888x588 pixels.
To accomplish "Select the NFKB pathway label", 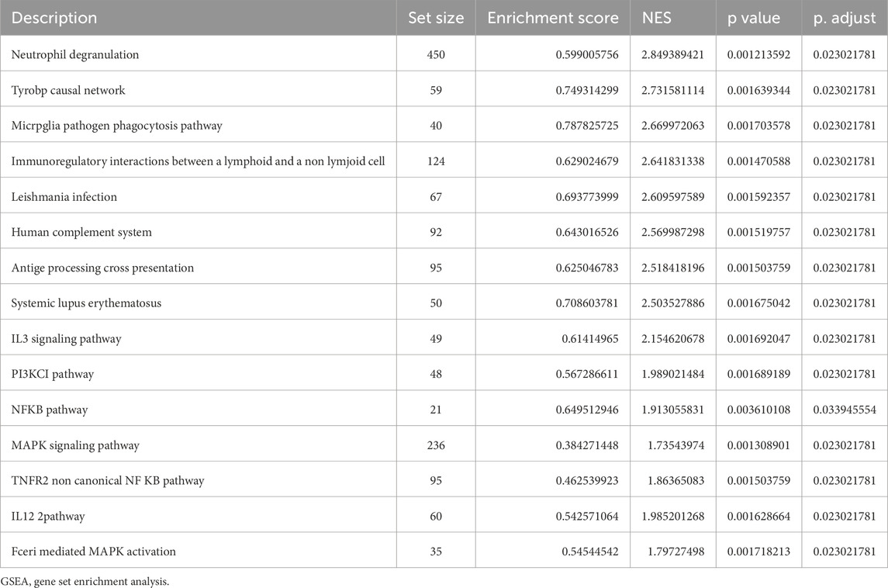I will tap(50, 410).
